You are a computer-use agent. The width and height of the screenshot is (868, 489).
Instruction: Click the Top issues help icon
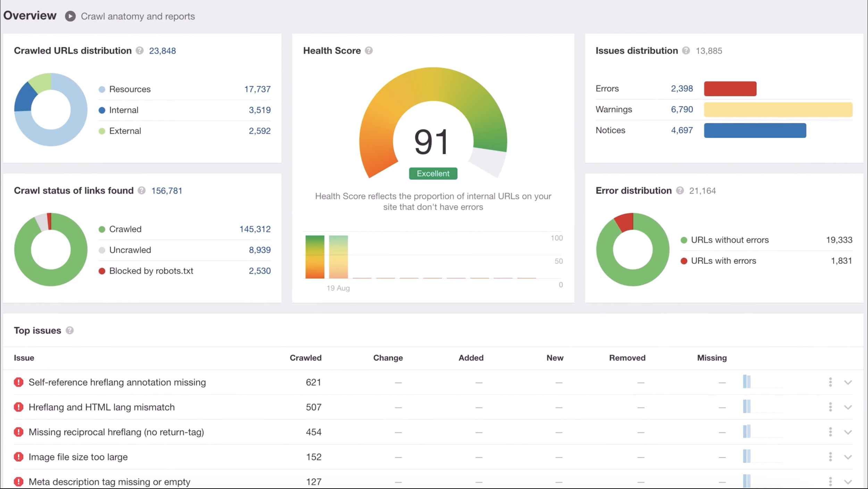point(69,331)
